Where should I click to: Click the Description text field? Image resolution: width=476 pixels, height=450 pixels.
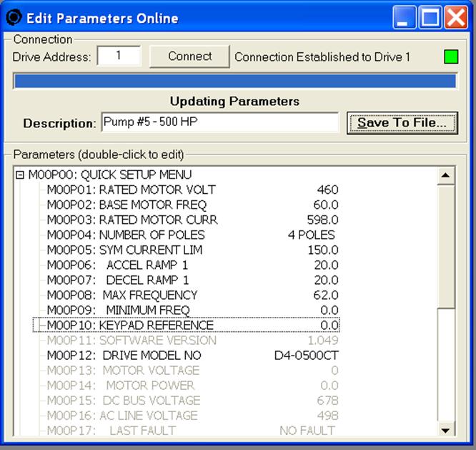(x=219, y=122)
